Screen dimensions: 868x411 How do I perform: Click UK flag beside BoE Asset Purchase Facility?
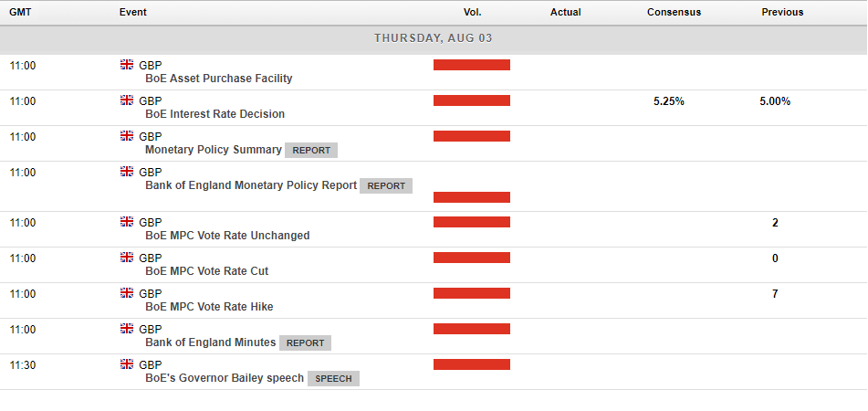click(127, 65)
